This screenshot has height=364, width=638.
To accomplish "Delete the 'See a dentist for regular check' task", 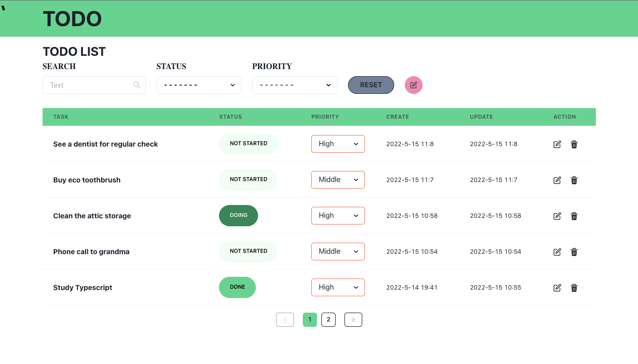I will (x=574, y=144).
